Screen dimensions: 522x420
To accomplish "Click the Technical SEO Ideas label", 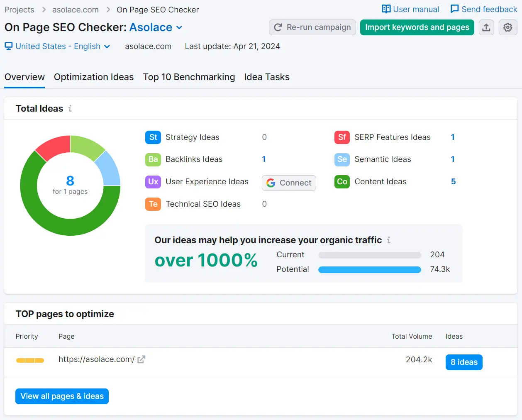I will [203, 204].
